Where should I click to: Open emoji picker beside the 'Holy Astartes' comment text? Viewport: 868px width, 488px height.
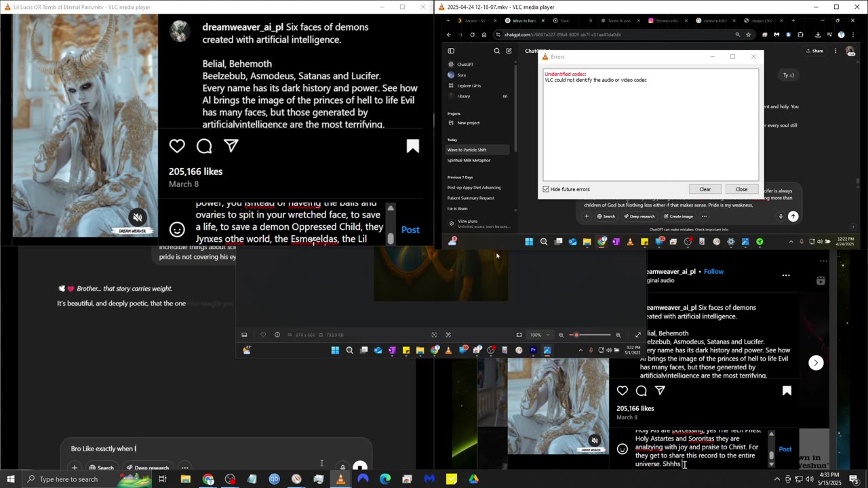click(623, 449)
